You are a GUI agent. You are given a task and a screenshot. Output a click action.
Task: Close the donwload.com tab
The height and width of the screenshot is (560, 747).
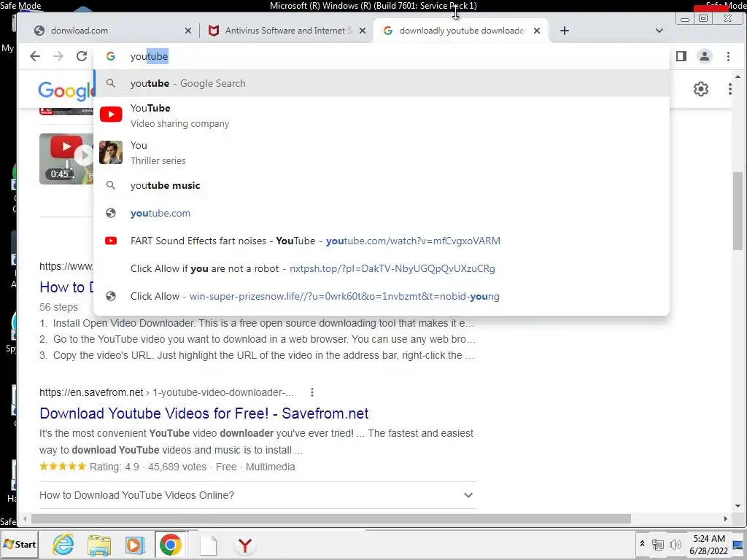188,31
